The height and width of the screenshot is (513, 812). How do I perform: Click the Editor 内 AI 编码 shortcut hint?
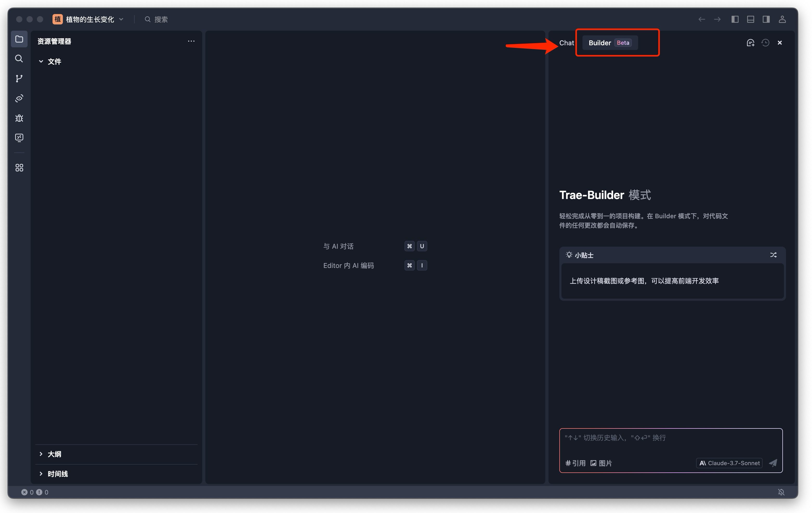pos(349,266)
